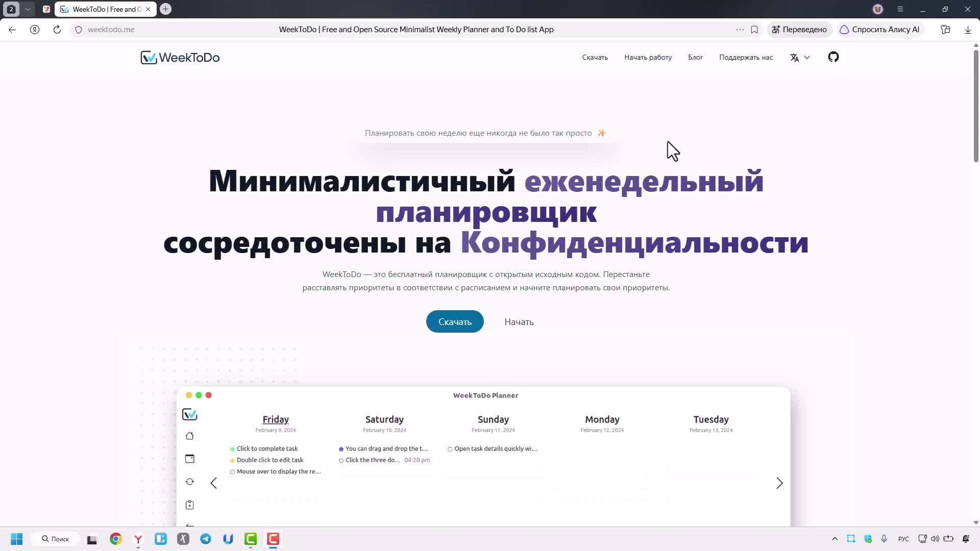Open the Блог navigation link
The width and height of the screenshot is (980, 551).
click(x=695, y=58)
